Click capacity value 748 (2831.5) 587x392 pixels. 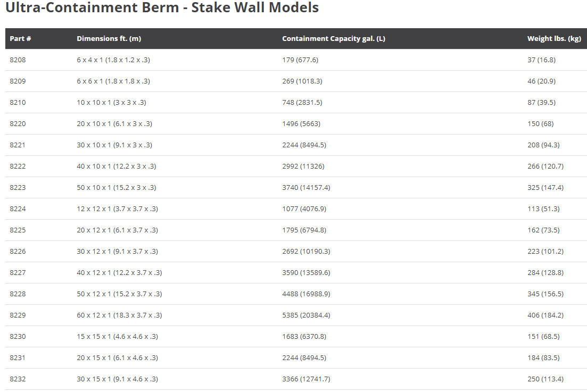pyautogui.click(x=302, y=103)
